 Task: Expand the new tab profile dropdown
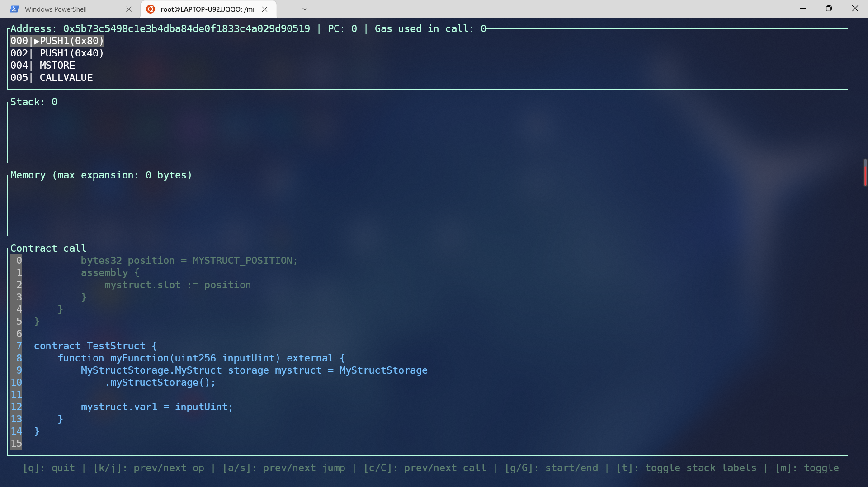click(x=305, y=9)
